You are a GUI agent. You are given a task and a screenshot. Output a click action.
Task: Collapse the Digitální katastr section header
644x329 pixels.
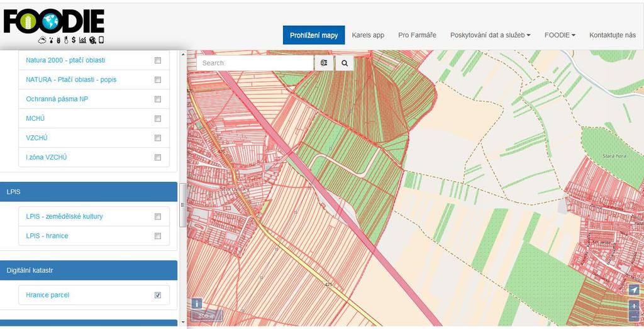pyautogui.click(x=88, y=270)
